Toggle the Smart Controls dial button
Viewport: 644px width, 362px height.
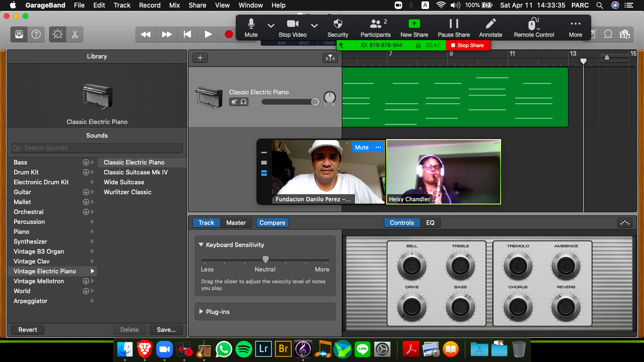coord(58,34)
